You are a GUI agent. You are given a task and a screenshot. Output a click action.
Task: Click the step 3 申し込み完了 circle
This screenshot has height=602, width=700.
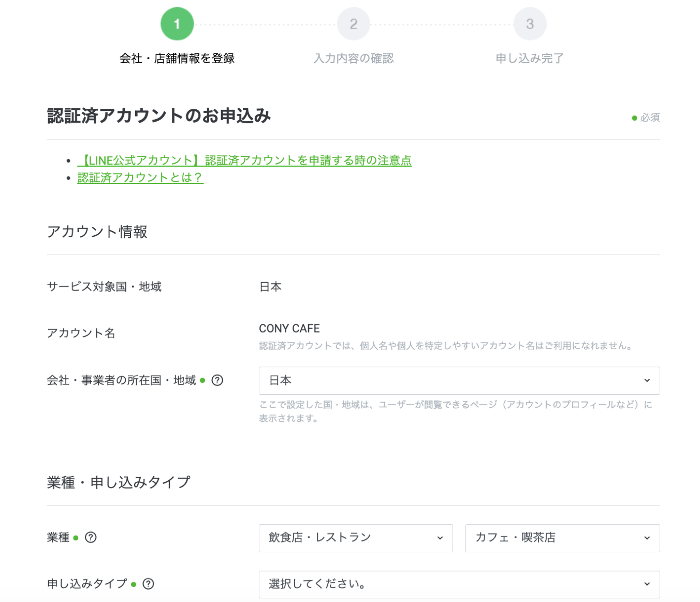coord(530,23)
